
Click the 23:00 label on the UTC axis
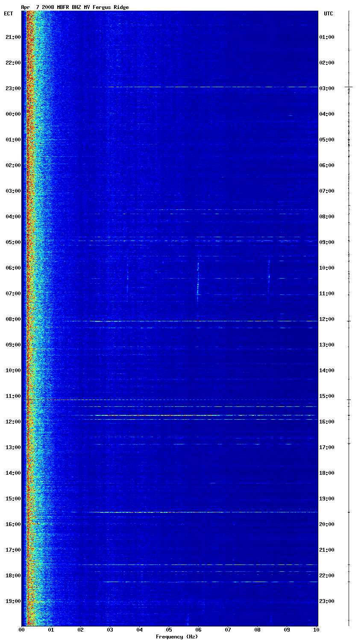point(327,601)
